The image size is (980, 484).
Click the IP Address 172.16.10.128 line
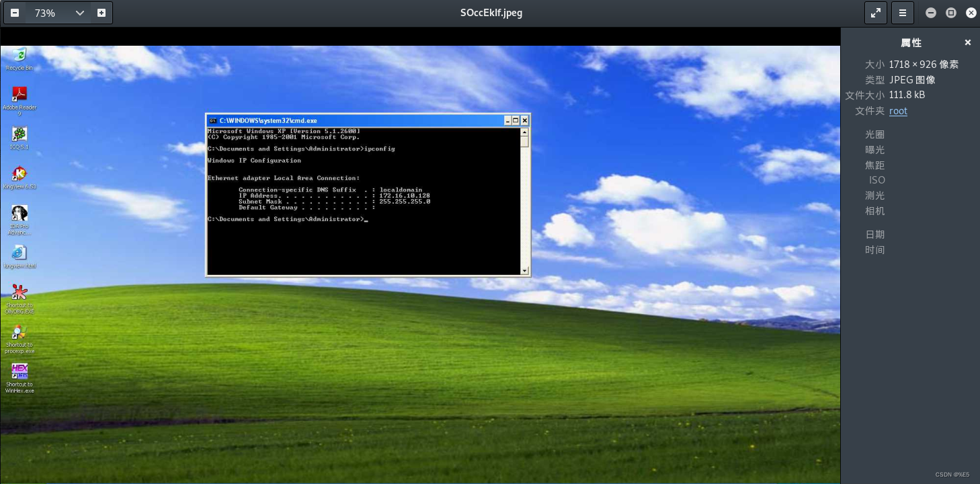pyautogui.click(x=334, y=196)
